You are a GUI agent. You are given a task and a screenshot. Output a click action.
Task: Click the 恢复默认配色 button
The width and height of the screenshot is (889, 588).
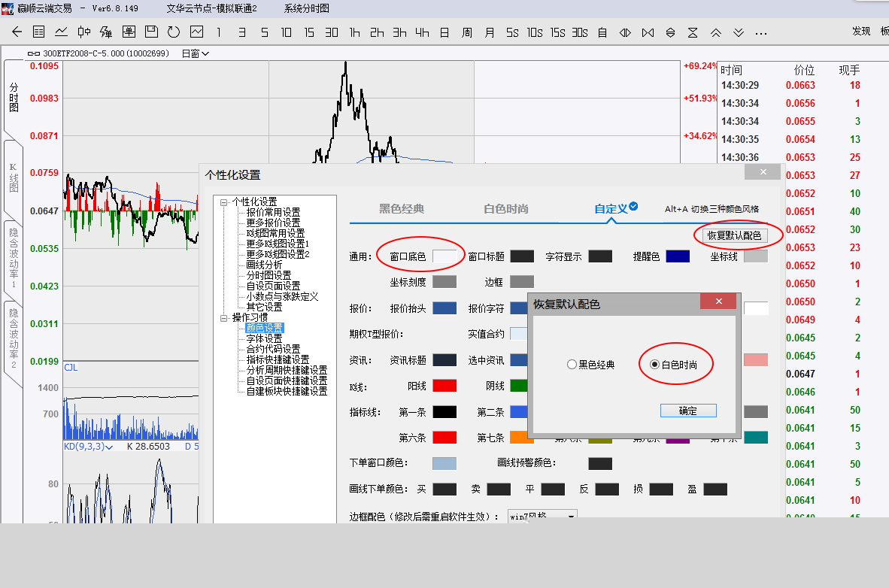[x=733, y=235]
